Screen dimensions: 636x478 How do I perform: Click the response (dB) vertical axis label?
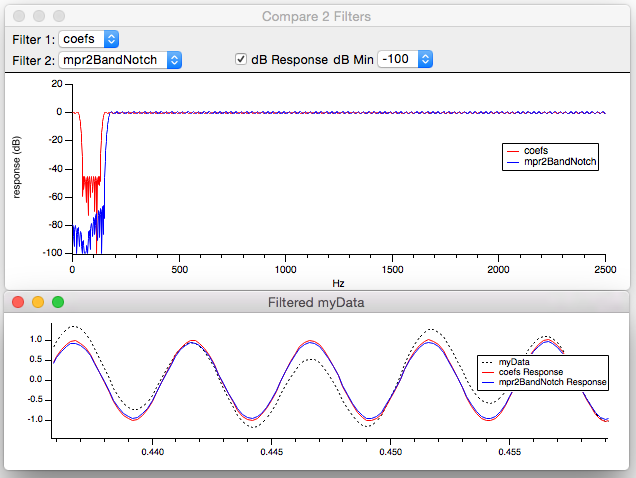[x=17, y=168]
